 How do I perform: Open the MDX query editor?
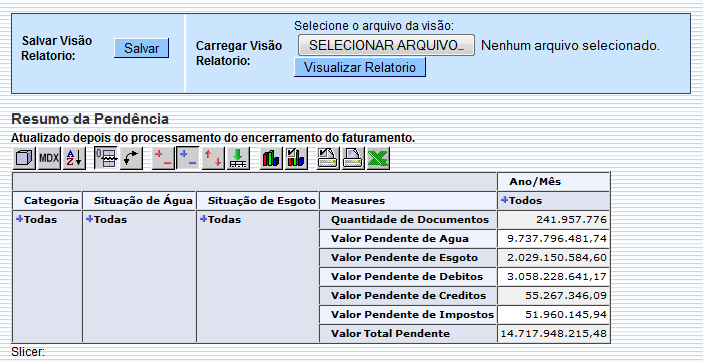pyautogui.click(x=49, y=158)
